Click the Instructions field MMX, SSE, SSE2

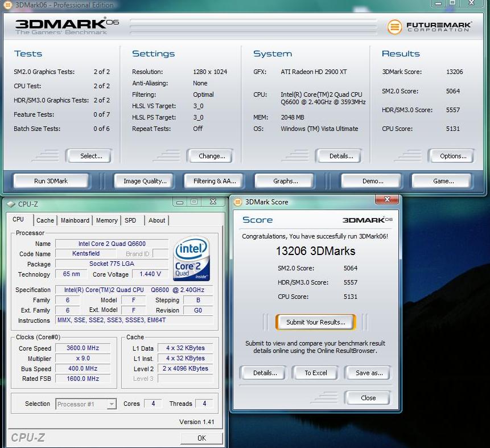pyautogui.click(x=134, y=320)
